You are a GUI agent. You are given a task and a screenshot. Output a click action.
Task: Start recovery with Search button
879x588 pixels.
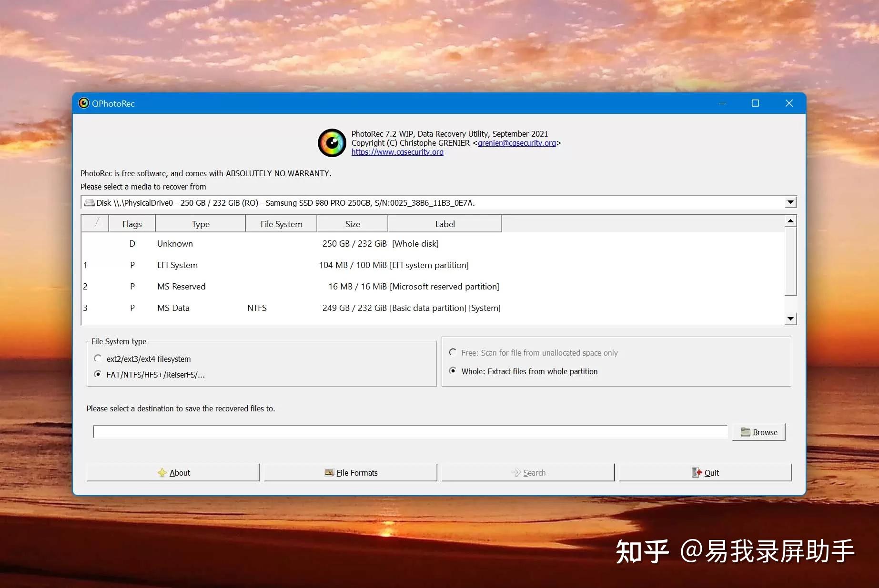coord(528,473)
